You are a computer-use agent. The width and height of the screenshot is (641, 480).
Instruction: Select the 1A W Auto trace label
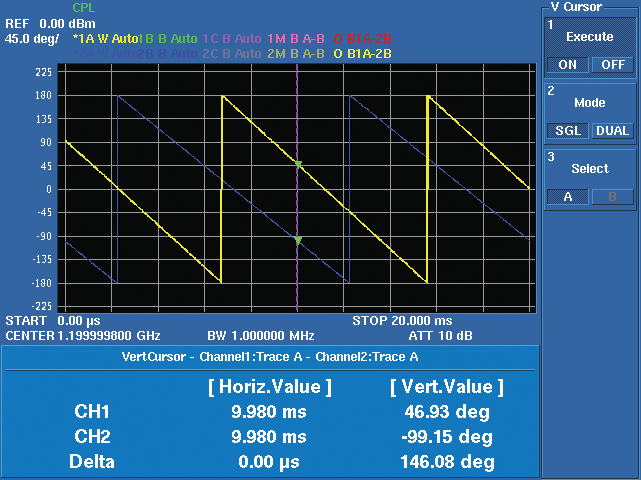click(x=105, y=39)
